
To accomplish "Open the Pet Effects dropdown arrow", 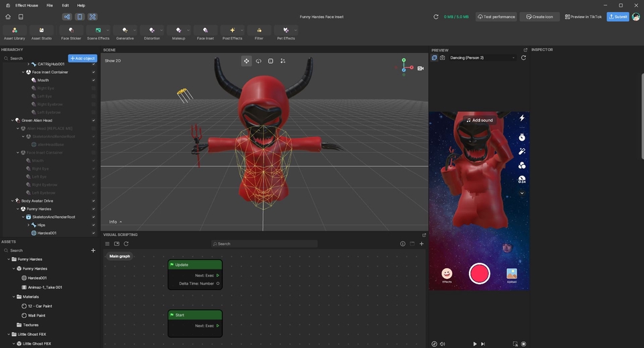I will (x=295, y=30).
